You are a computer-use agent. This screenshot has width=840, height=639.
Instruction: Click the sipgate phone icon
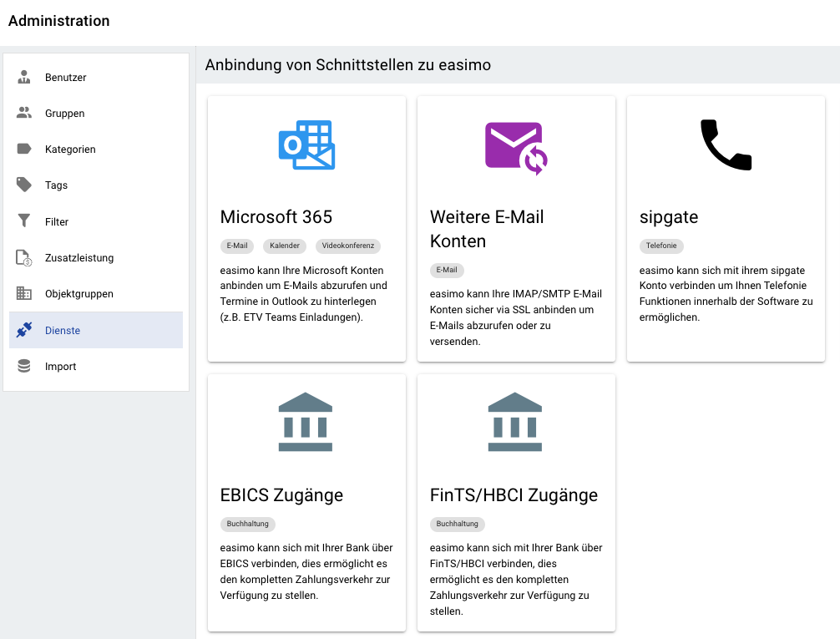(726, 145)
